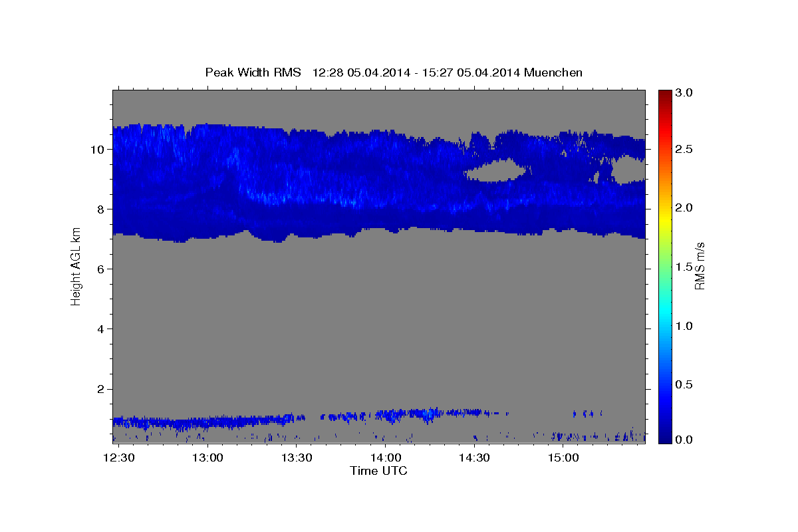Click the colorbar value 2.5

click(x=686, y=149)
